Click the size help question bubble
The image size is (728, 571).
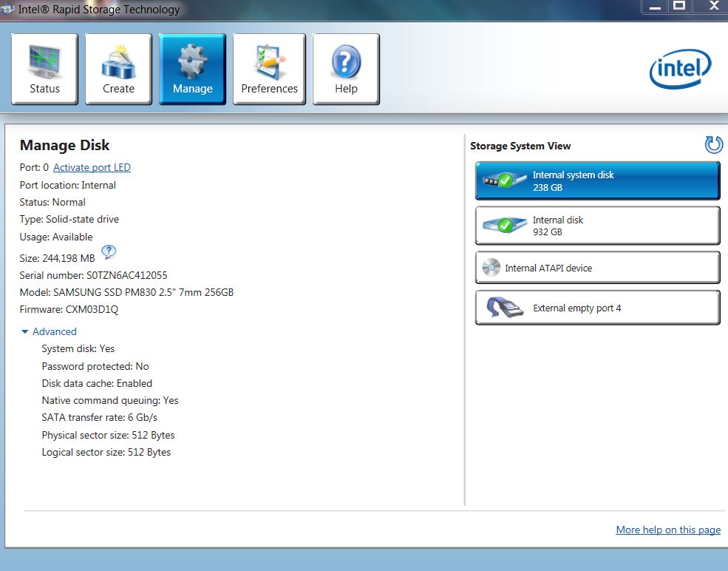point(109,252)
